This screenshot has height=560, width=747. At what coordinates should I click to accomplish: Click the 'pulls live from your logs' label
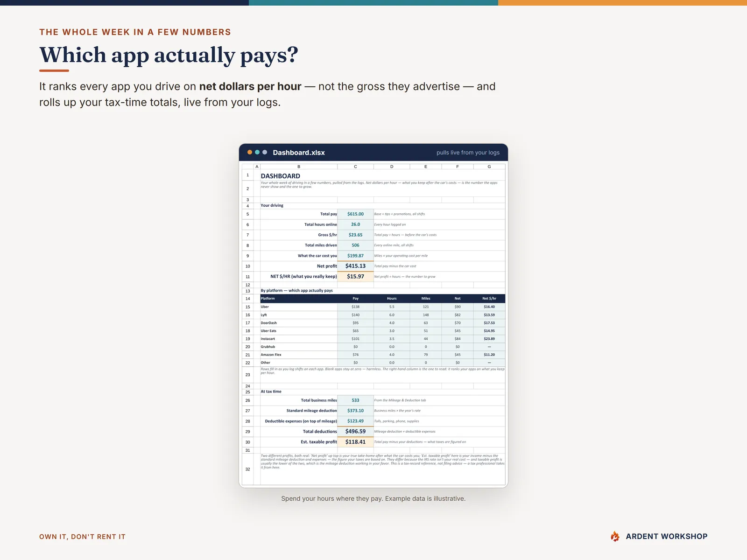coord(468,153)
